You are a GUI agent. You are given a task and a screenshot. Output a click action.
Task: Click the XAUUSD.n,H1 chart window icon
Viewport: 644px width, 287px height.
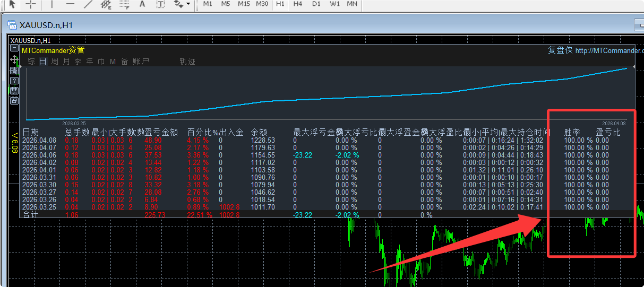click(12, 25)
